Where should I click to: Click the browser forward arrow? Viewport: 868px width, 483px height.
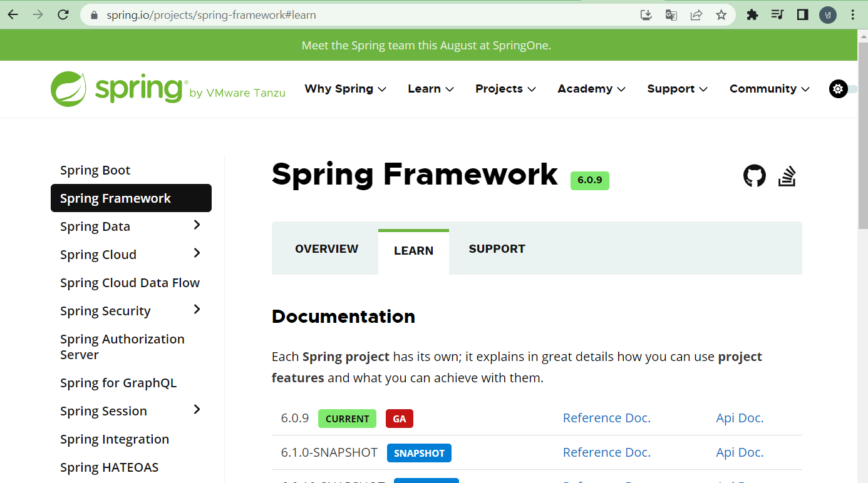click(38, 14)
